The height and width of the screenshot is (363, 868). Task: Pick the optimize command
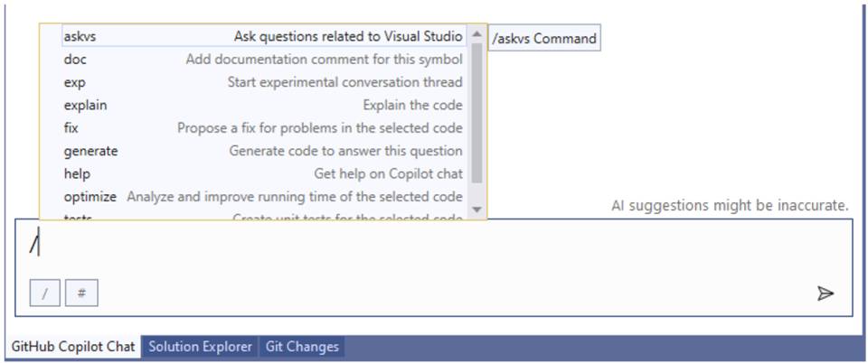tap(264, 197)
